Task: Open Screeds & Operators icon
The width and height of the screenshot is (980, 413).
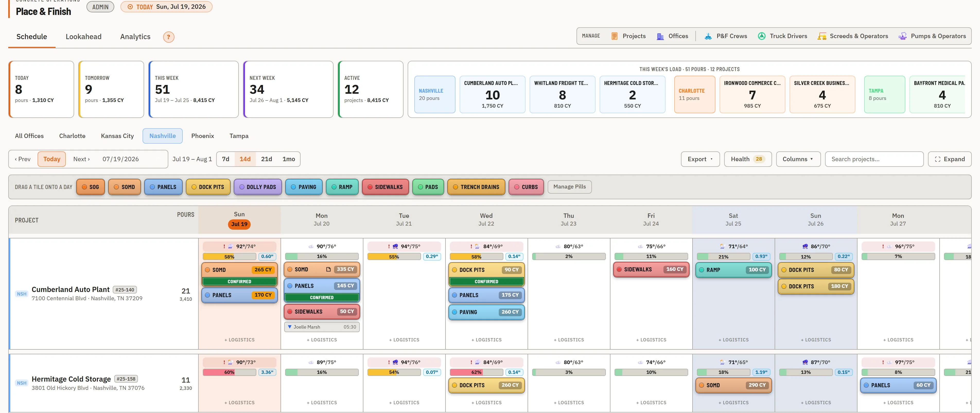Action: [822, 36]
